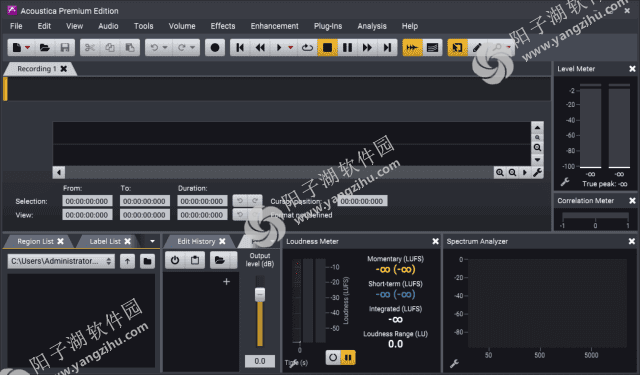Open waveform settings with wrench icon

(537, 173)
